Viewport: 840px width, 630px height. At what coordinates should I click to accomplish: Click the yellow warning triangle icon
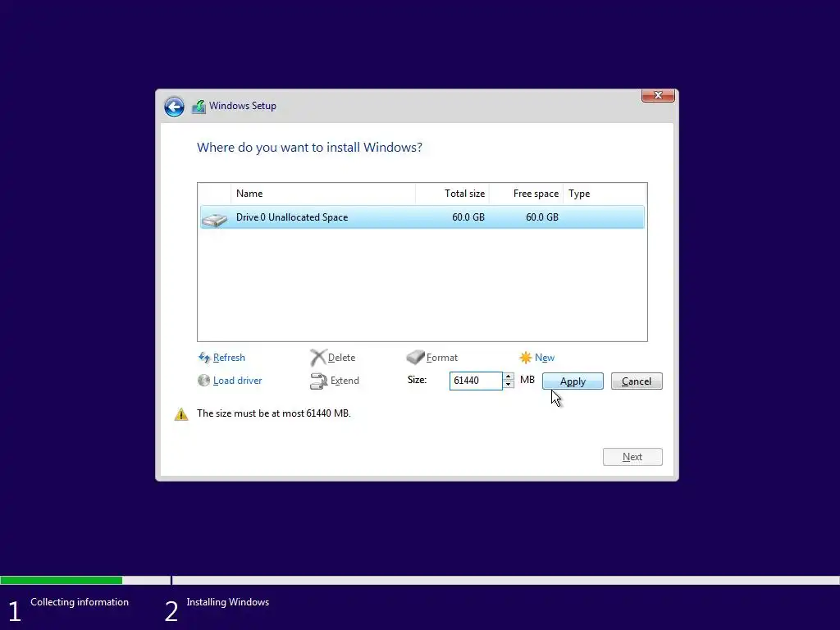pyautogui.click(x=181, y=414)
